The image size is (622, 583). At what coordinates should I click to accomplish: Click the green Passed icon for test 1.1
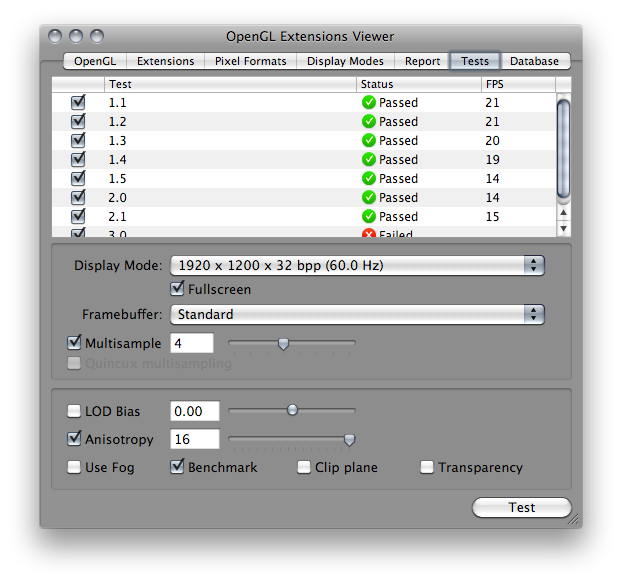pos(369,102)
